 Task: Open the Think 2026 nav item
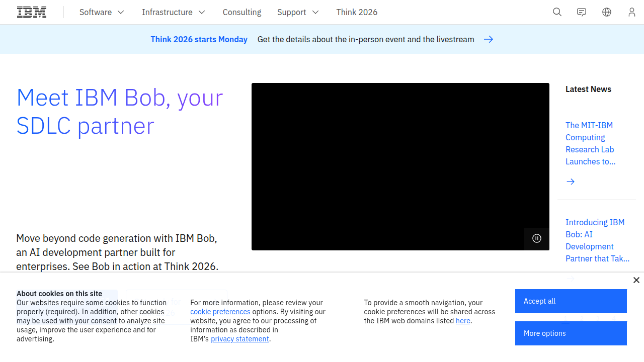(x=357, y=12)
